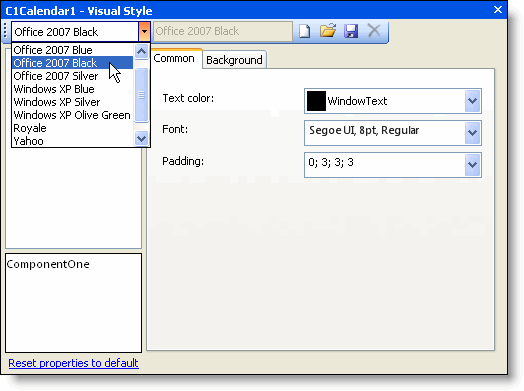Viewport: 524px width, 391px height.
Task: Open the Text color dropdown arrow
Action: [473, 101]
